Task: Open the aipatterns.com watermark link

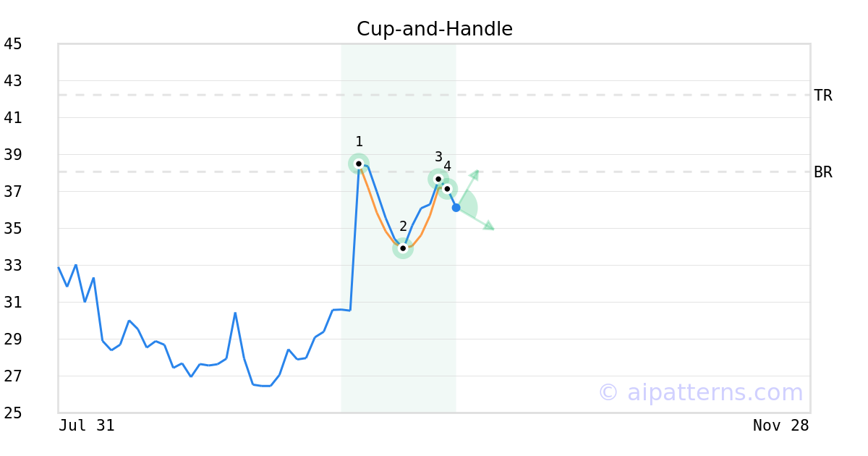Action: [700, 392]
